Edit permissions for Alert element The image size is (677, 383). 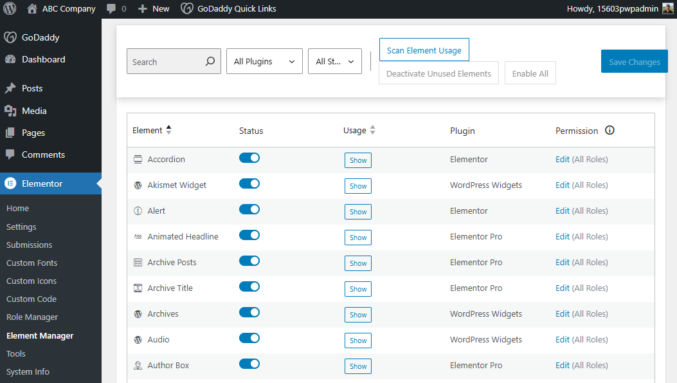[x=562, y=211]
